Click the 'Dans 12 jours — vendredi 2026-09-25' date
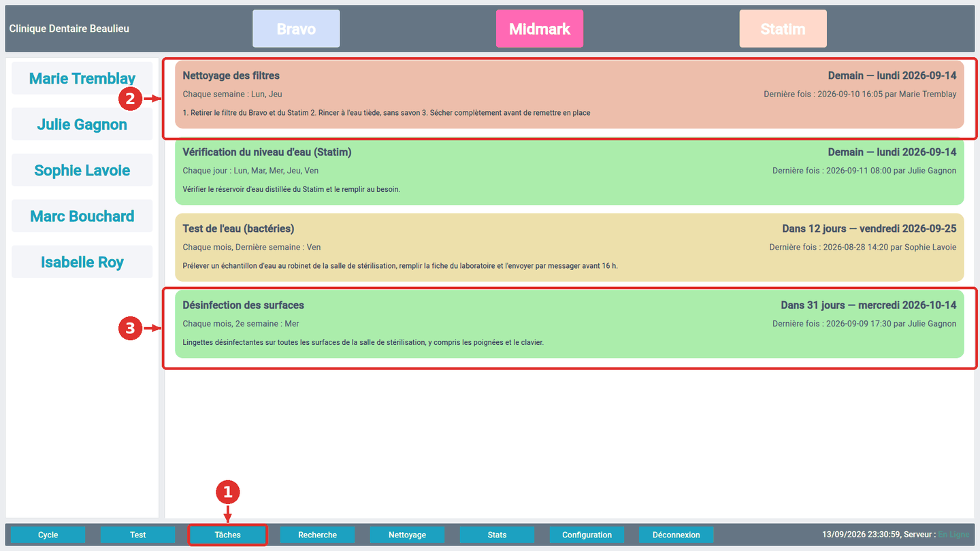The height and width of the screenshot is (551, 980). coord(869,229)
